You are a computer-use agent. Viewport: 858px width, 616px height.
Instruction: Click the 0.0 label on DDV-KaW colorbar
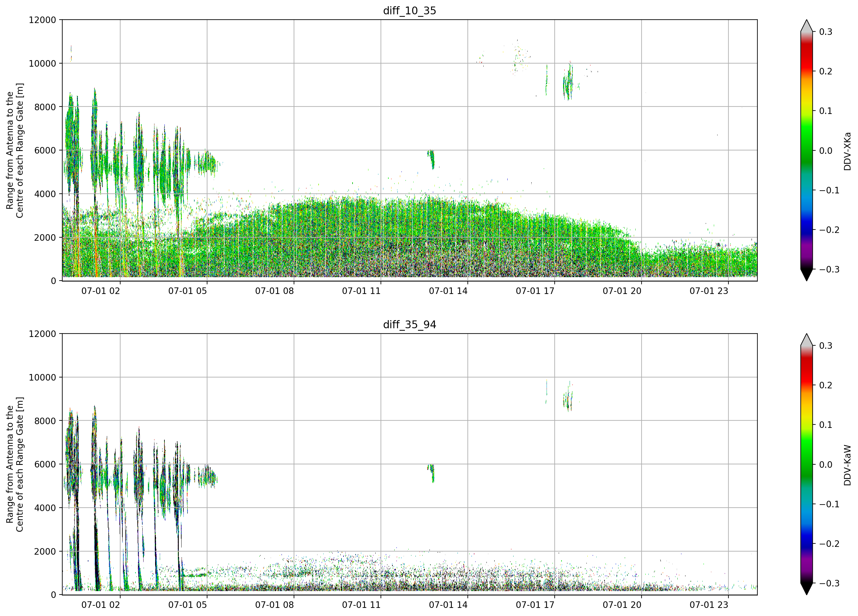826,464
